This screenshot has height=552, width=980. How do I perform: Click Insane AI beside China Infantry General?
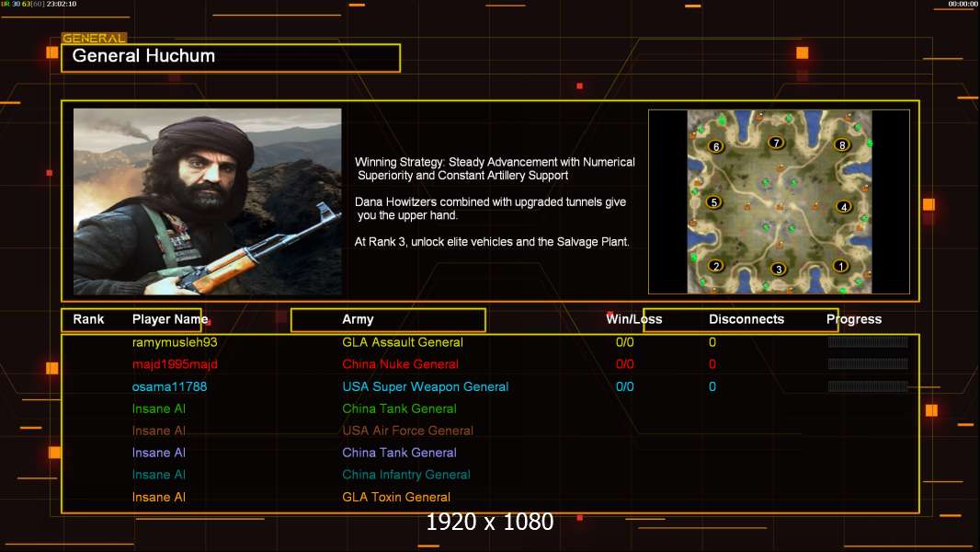[159, 475]
